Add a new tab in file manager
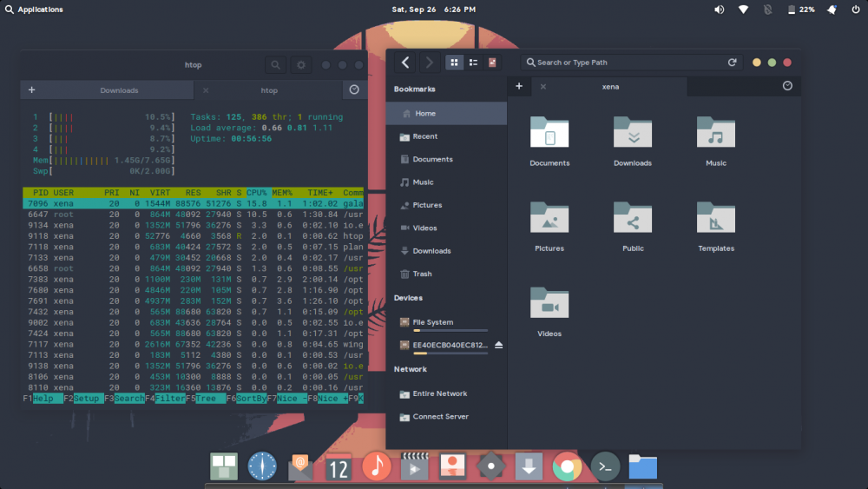Viewport: 868px width, 489px height. pyautogui.click(x=519, y=86)
